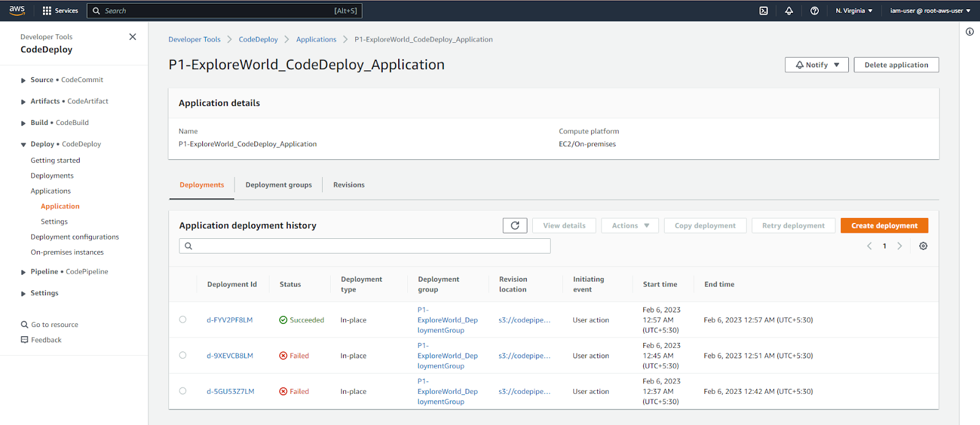Click the Copy deployment button
The width and height of the screenshot is (980, 425).
point(705,225)
